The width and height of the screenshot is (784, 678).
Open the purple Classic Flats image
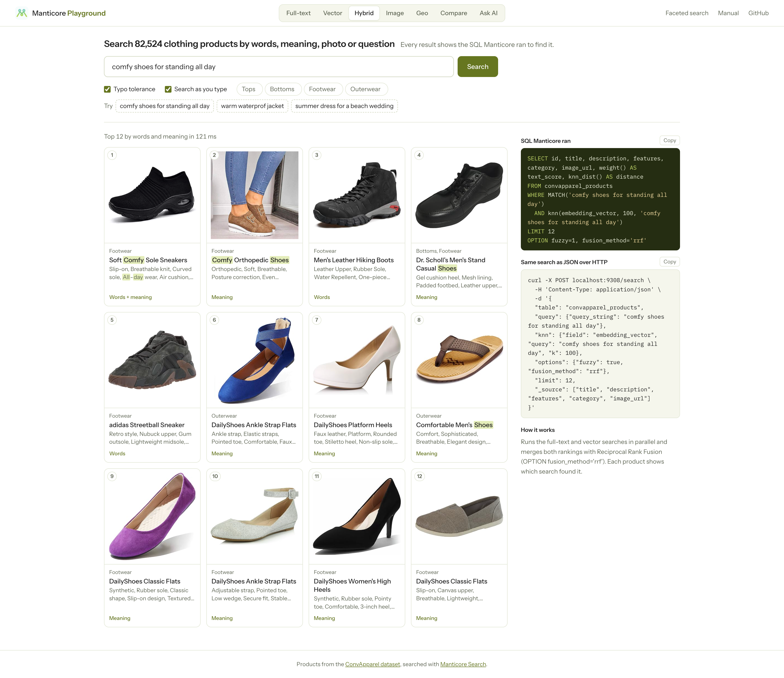pos(152,516)
